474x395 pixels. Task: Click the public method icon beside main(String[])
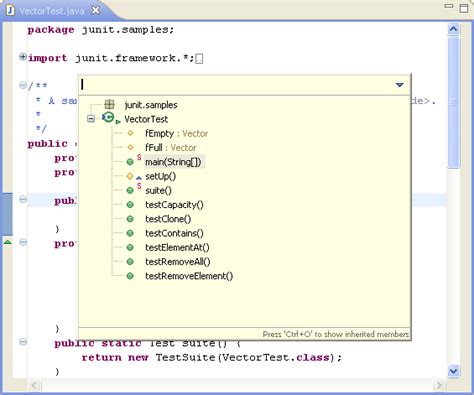pyautogui.click(x=130, y=162)
